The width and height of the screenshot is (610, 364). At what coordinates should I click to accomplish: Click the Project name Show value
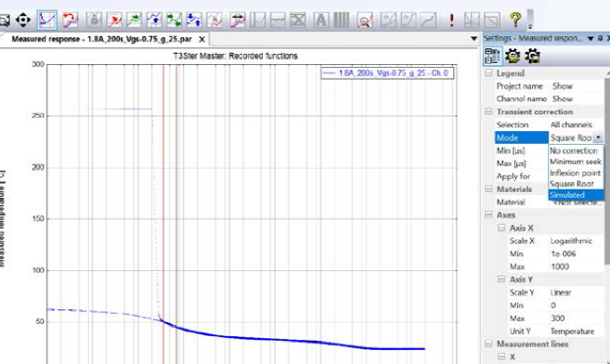click(x=562, y=86)
